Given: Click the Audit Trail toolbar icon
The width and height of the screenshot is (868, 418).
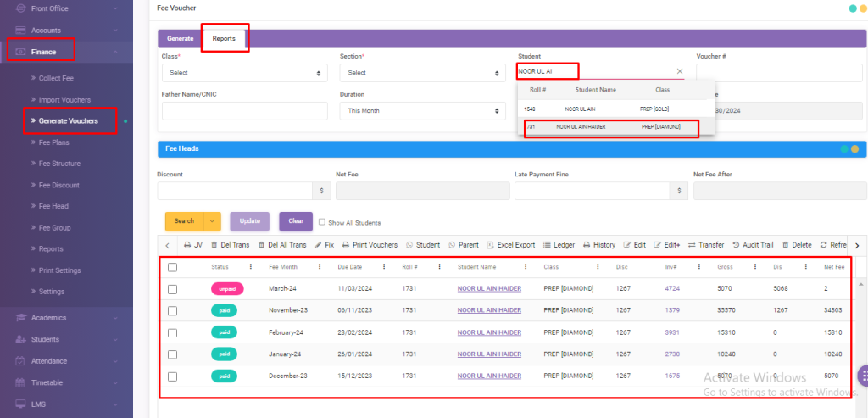Looking at the screenshot, I should (736, 245).
